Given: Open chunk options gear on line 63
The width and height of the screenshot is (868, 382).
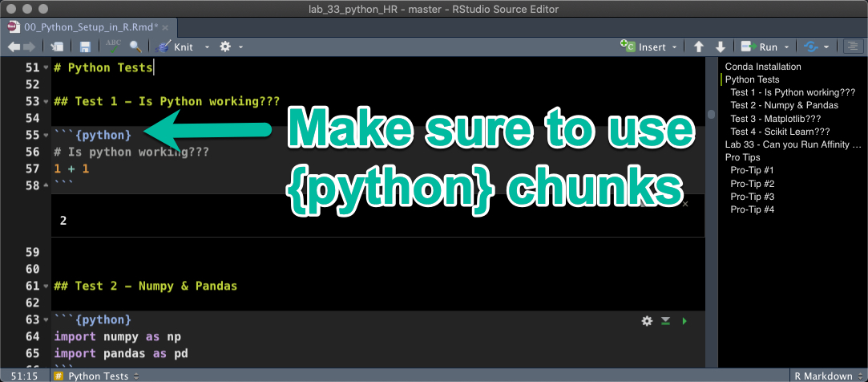Looking at the screenshot, I should click(x=647, y=320).
